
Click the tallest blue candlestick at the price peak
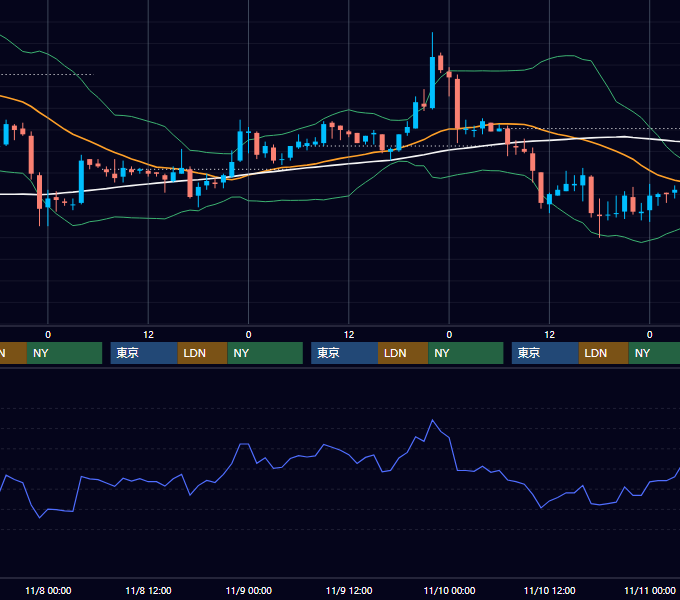(x=432, y=82)
